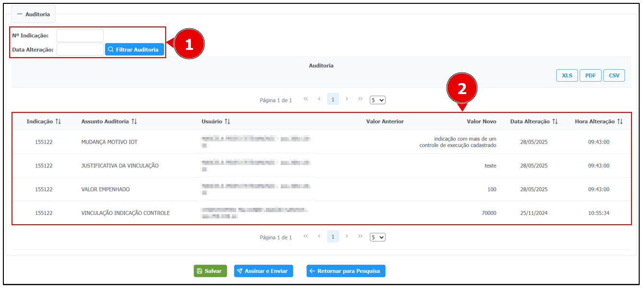
Task: Click Retornar para Pesquisa button
Action: (x=346, y=271)
